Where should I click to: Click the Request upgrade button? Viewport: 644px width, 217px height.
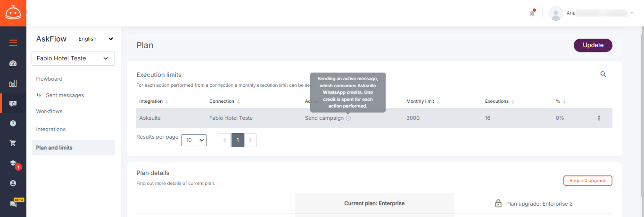pos(588,181)
